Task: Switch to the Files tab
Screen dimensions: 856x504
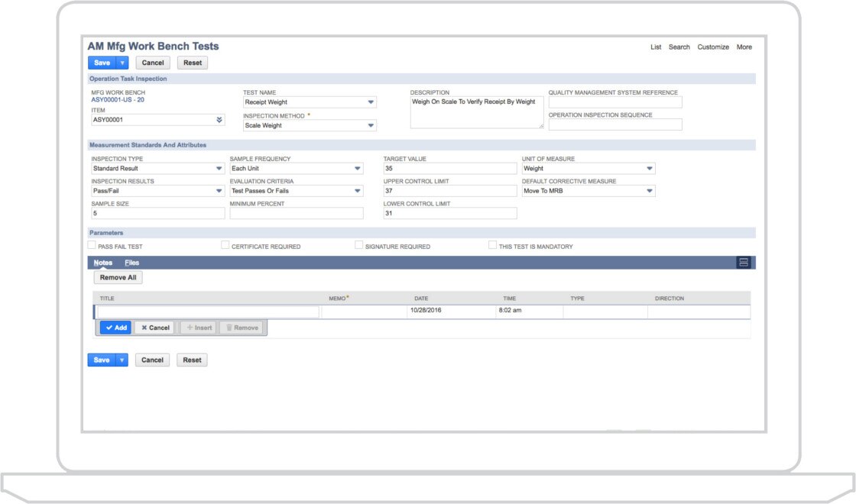Action: (x=131, y=262)
